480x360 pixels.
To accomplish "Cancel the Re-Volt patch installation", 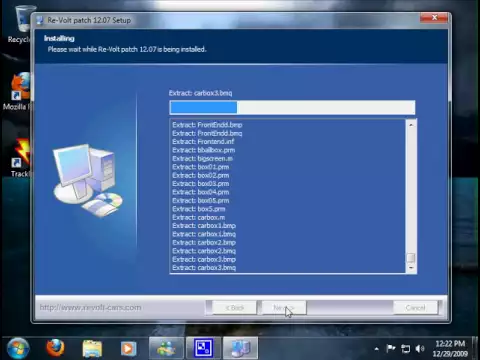I will coord(416,308).
